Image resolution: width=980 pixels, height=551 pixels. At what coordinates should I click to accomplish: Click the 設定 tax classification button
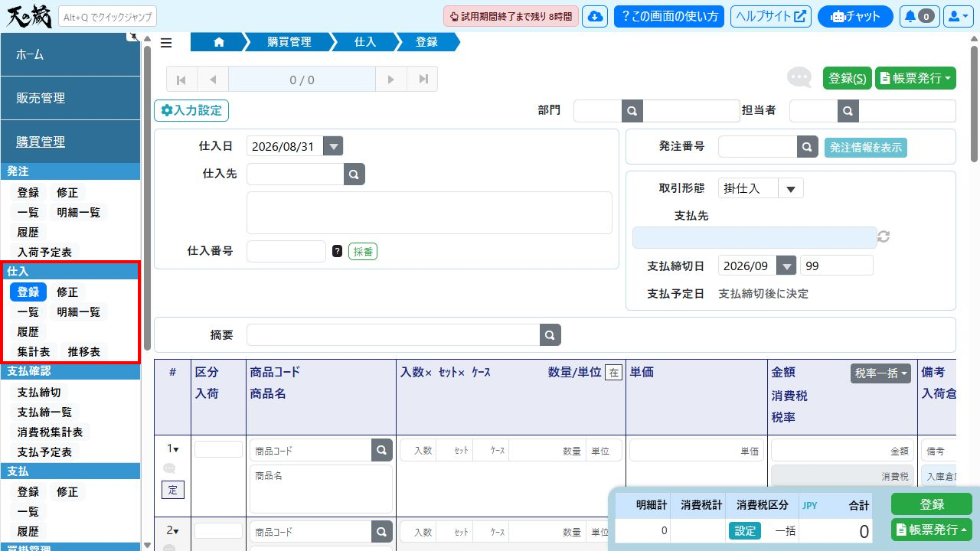click(745, 531)
